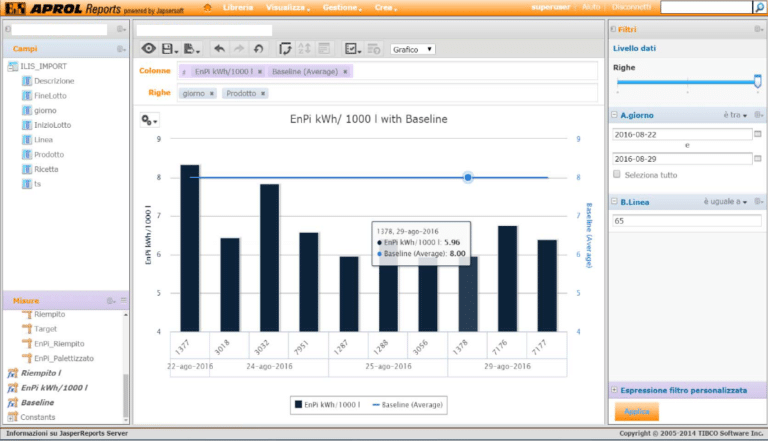This screenshot has width=768, height=442.
Task: Click the Applica button
Action: pyautogui.click(x=636, y=411)
